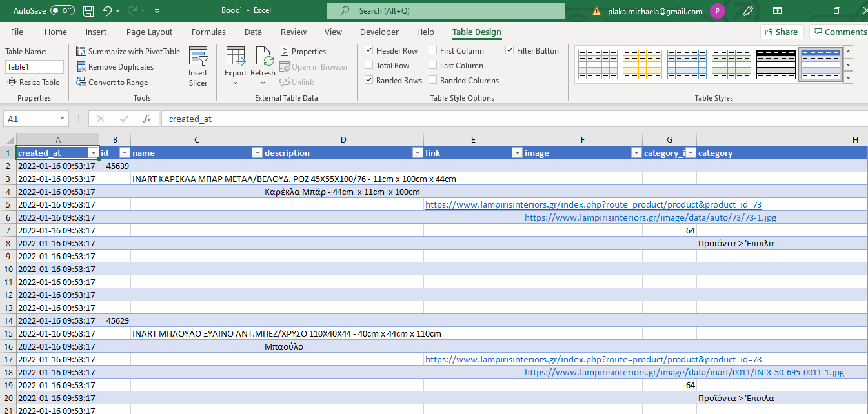Click Remove Duplicates
Viewport: 868px width, 414px height.
click(x=116, y=67)
